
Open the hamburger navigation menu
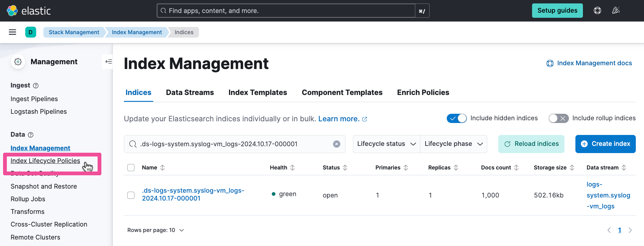click(x=13, y=32)
